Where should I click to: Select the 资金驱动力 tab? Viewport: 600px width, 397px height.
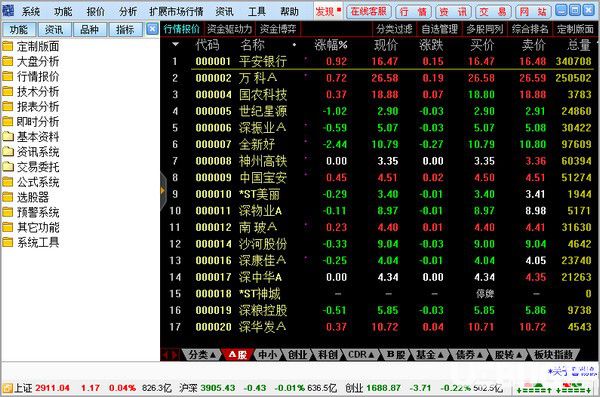pyautogui.click(x=229, y=29)
